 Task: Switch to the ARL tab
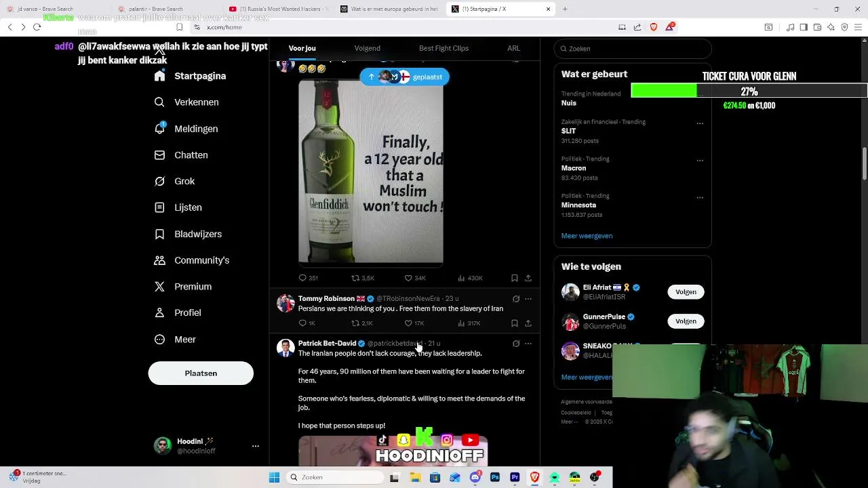point(513,48)
